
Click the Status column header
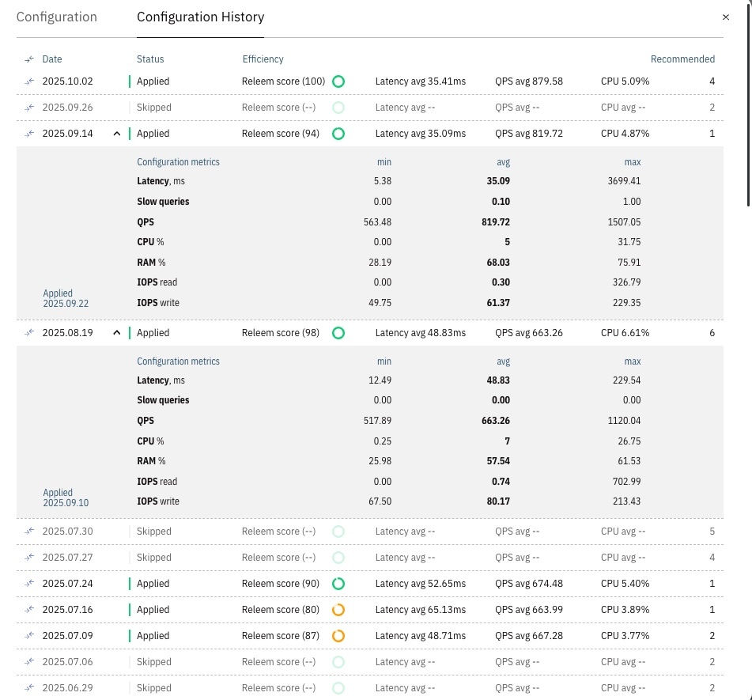150,59
